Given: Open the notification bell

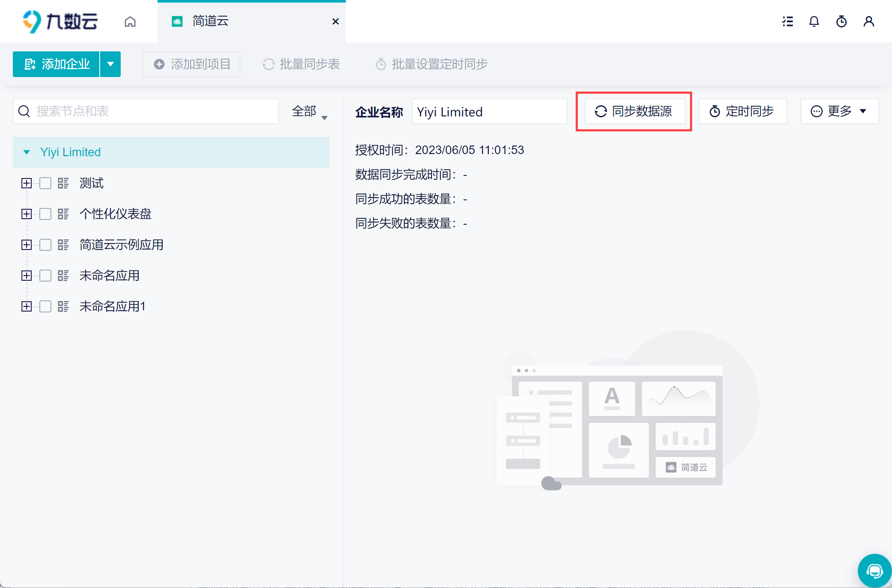Looking at the screenshot, I should [x=814, y=21].
